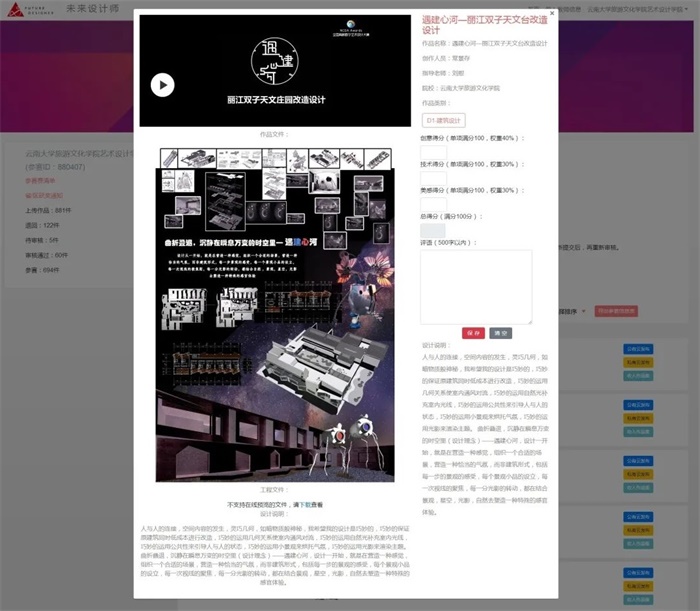
Task: Click the 院校：云南大学旅游文化学院 line
Action: (461, 88)
